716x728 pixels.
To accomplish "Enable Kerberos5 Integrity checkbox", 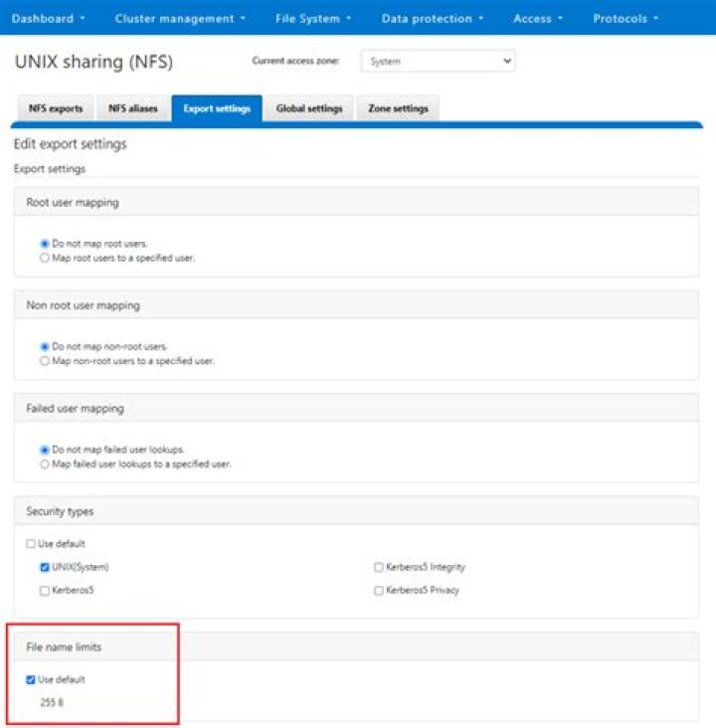I will (379, 567).
